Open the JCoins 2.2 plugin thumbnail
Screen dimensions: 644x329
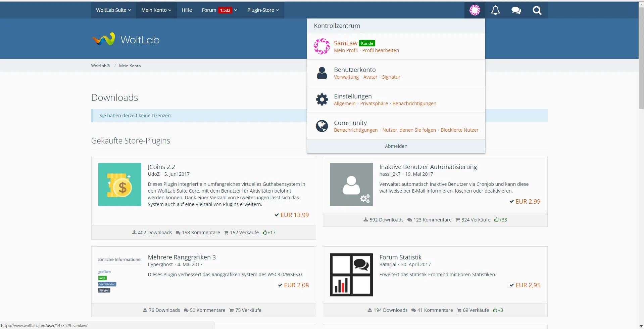(120, 184)
